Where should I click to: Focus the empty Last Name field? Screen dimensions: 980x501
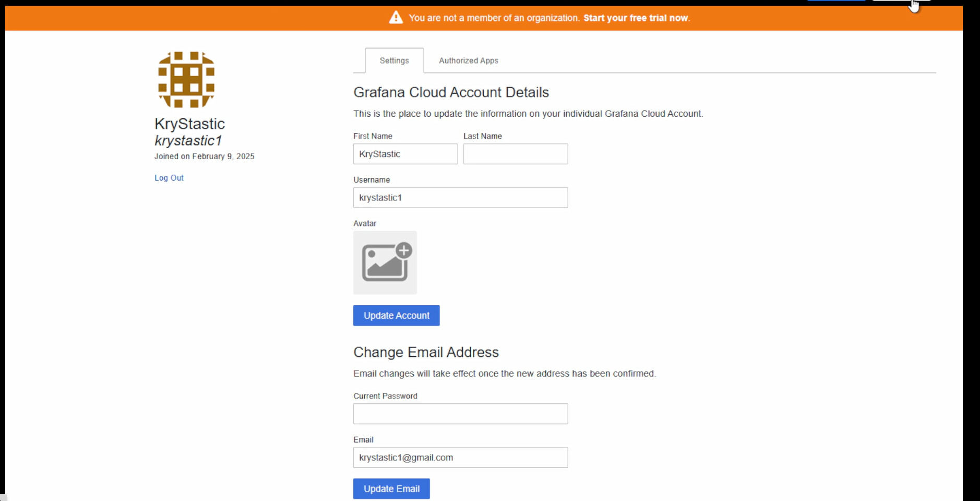click(x=516, y=154)
